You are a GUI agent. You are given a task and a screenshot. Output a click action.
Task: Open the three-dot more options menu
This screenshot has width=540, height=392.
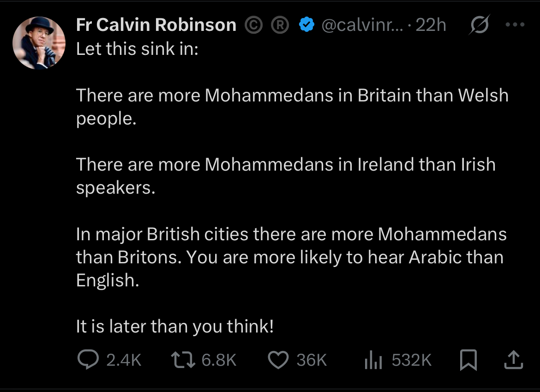[515, 25]
